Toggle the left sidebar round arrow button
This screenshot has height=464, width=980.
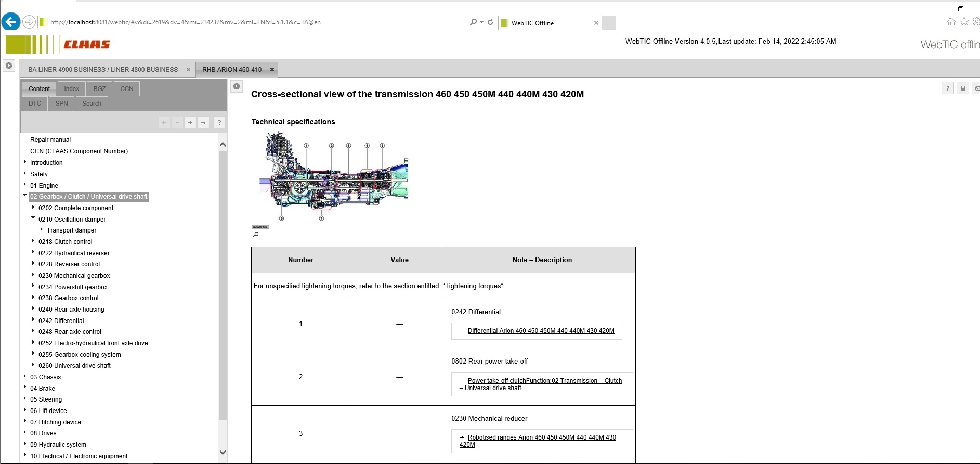pyautogui.click(x=9, y=66)
